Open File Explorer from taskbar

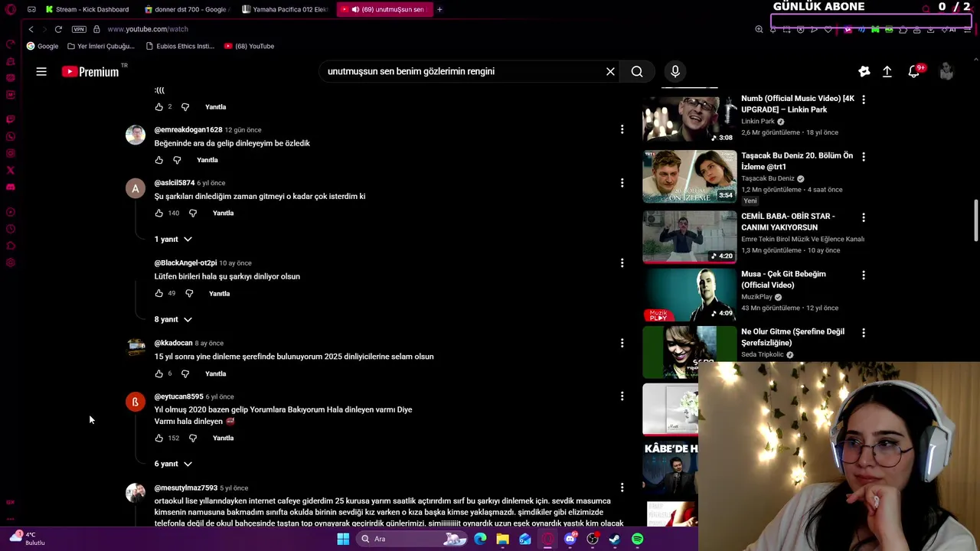click(502, 539)
